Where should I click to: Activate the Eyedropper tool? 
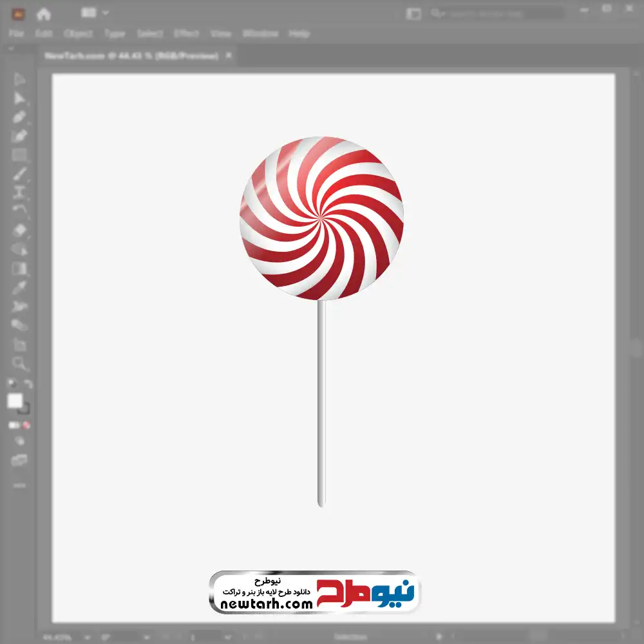[x=19, y=287]
